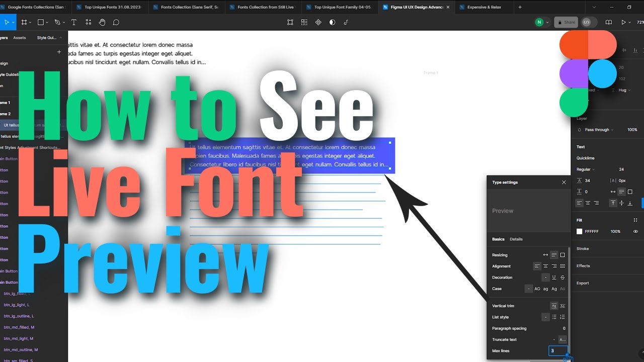Click the Frame tool icon
The width and height of the screenshot is (644, 362).
point(24,22)
